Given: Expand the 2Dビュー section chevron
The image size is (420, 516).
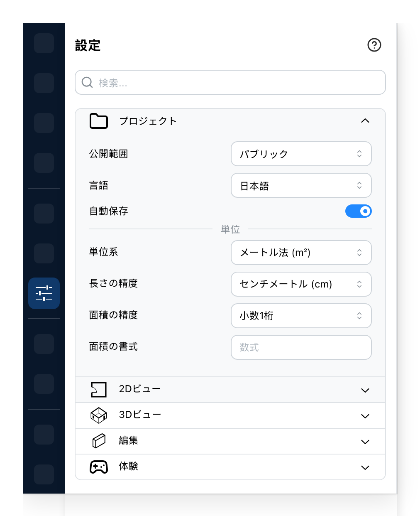Looking at the screenshot, I should pos(365,390).
